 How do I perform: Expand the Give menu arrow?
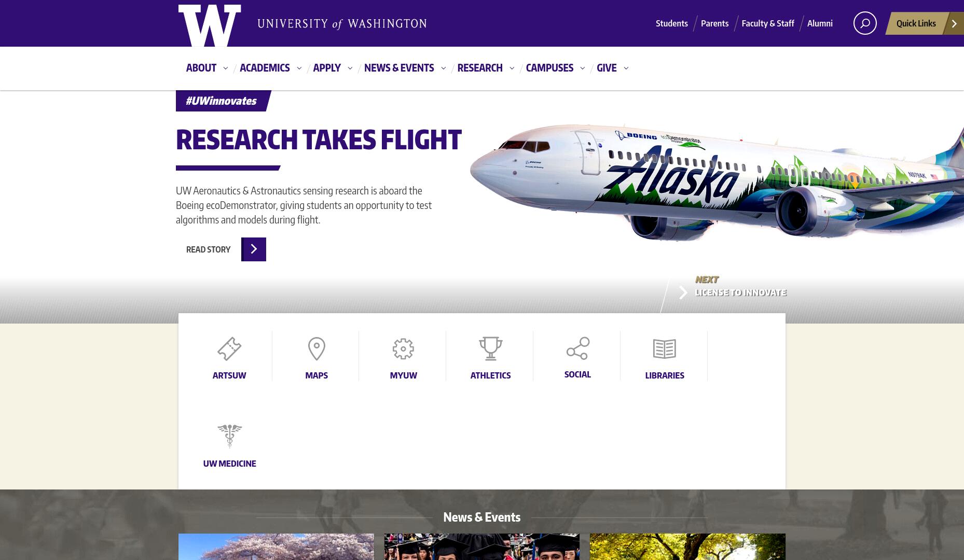(x=626, y=68)
